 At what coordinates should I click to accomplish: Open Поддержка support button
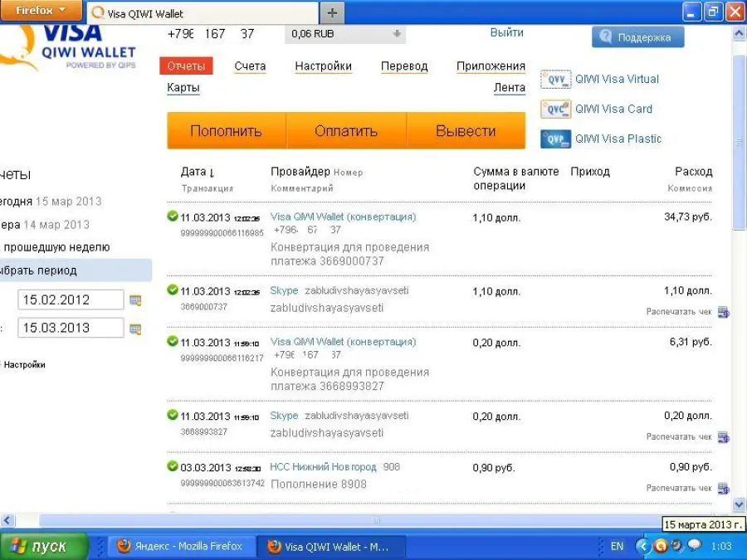coord(638,37)
